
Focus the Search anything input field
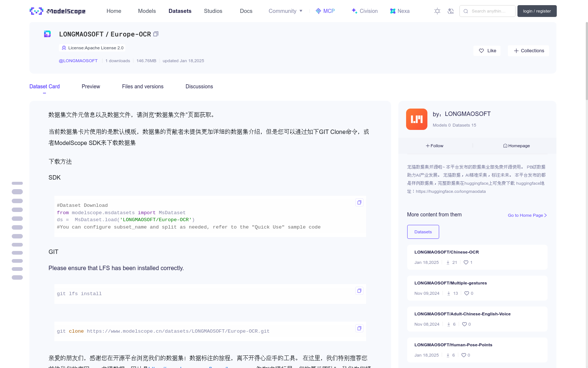pos(487,11)
